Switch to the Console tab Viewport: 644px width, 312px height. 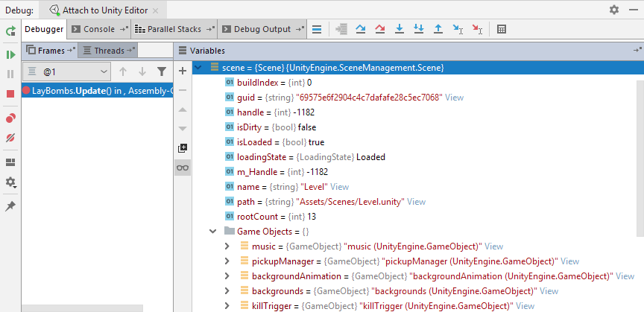(98, 29)
